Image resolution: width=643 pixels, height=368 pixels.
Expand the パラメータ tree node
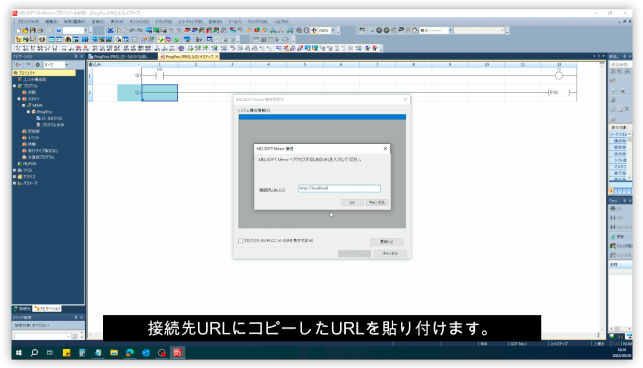[x=14, y=183]
